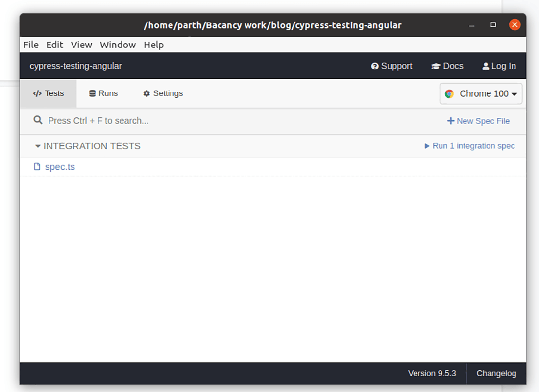The image size is (539, 392).
Task: Open the Help menu
Action: point(154,45)
